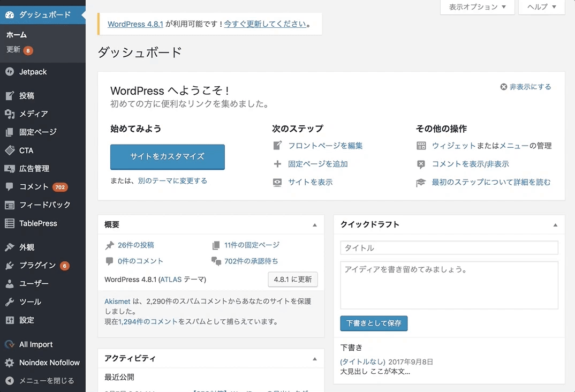Click the plus icon beside 固定ページを追加
Screen dimensions: 575x392
click(277, 164)
